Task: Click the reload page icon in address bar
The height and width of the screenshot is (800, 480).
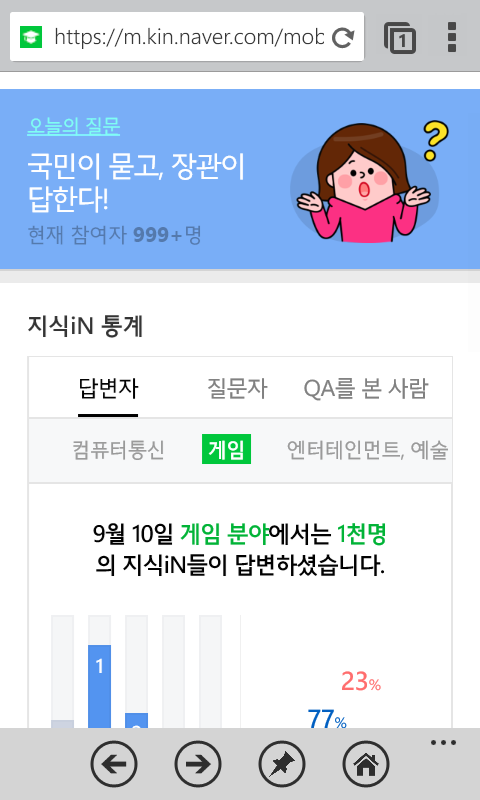Action: (x=343, y=37)
